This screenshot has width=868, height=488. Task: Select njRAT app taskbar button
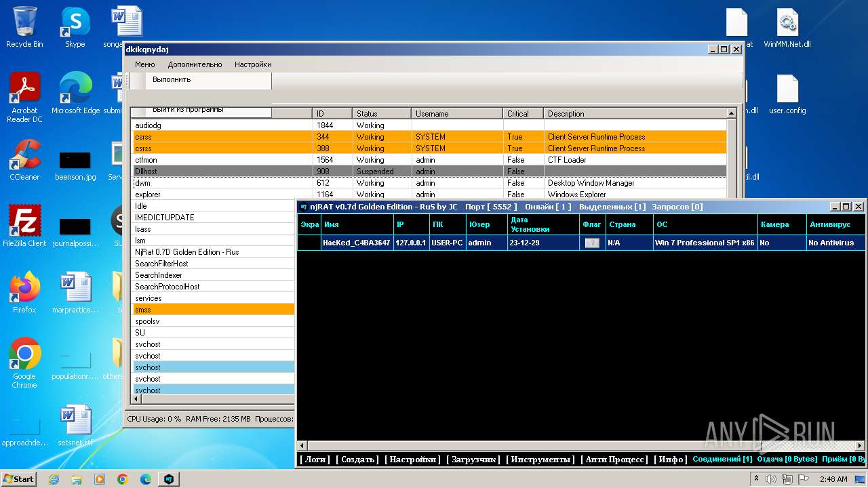(x=169, y=479)
